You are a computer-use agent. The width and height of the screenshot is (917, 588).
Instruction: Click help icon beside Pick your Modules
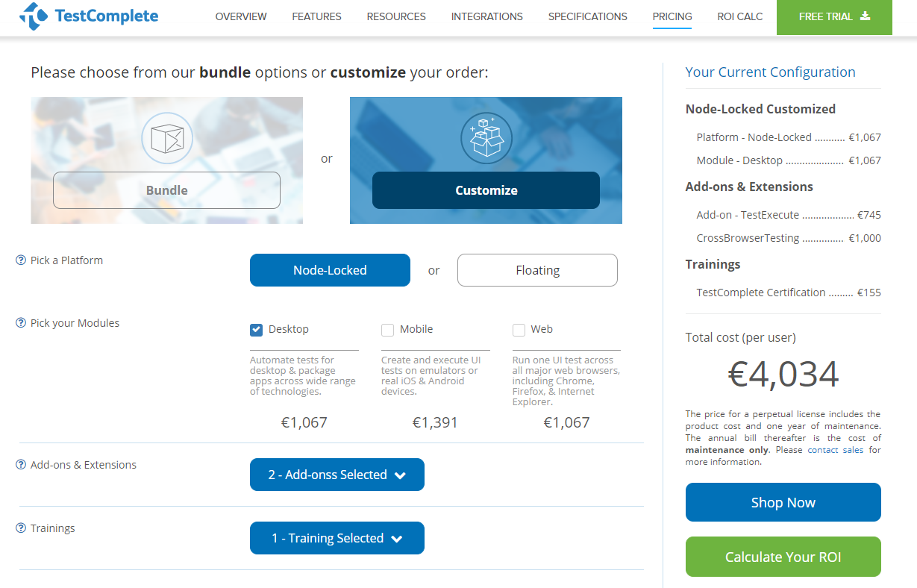point(21,323)
